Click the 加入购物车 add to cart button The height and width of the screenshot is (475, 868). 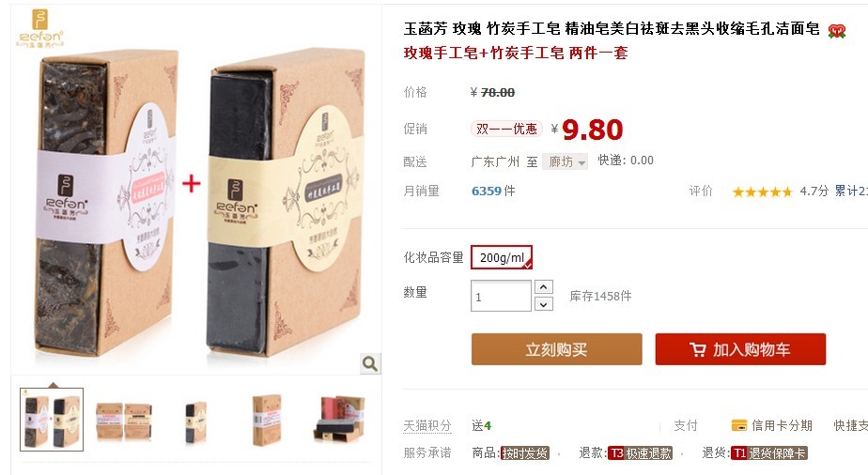[x=740, y=349]
